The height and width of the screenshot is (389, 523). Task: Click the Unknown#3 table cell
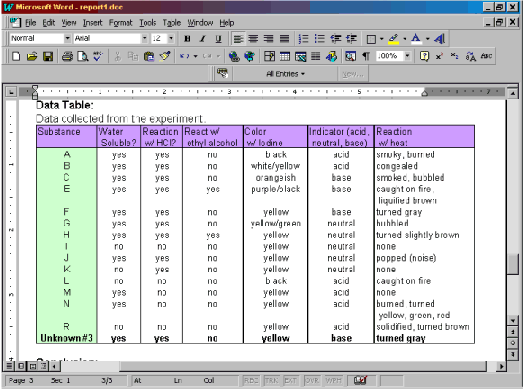coord(66,338)
